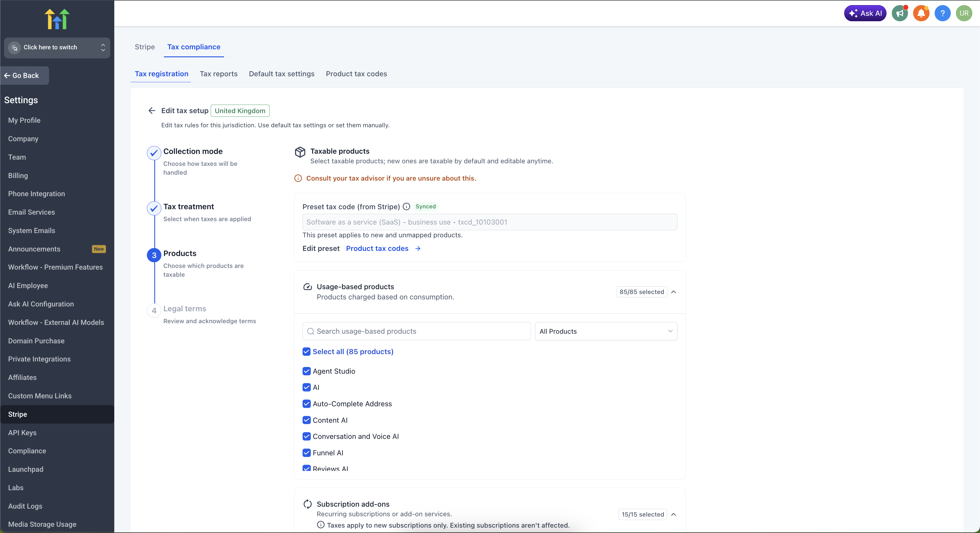Open the All Products filter dropdown
Viewport: 980px width, 533px height.
606,331
